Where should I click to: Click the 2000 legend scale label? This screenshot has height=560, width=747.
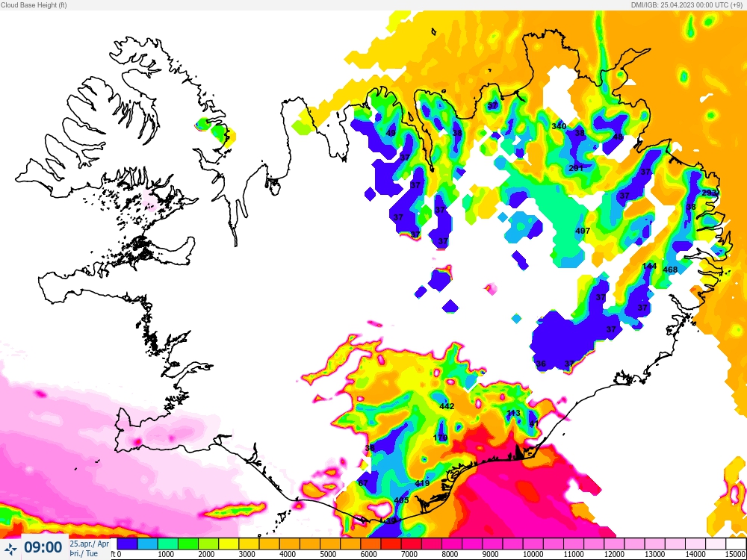pos(206,555)
